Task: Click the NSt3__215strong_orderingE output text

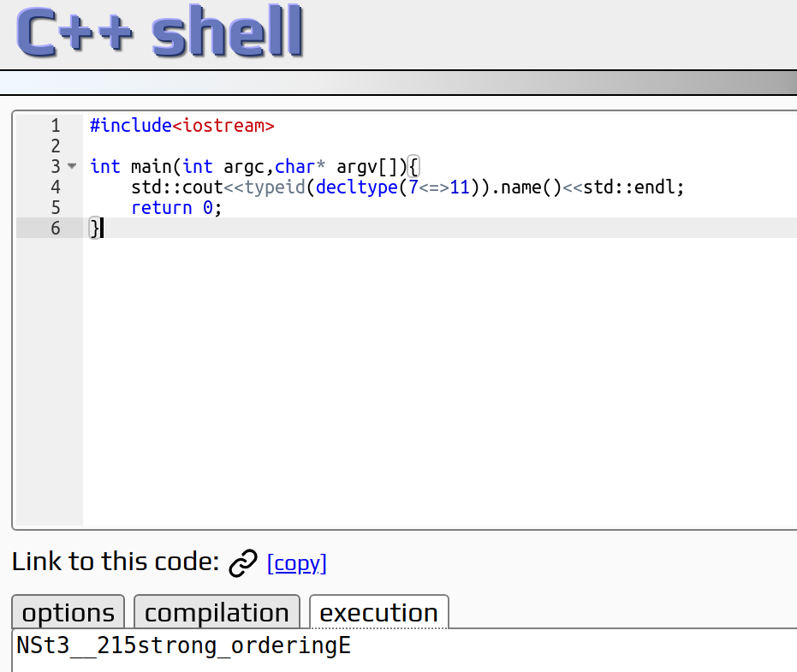Action: pos(183,645)
